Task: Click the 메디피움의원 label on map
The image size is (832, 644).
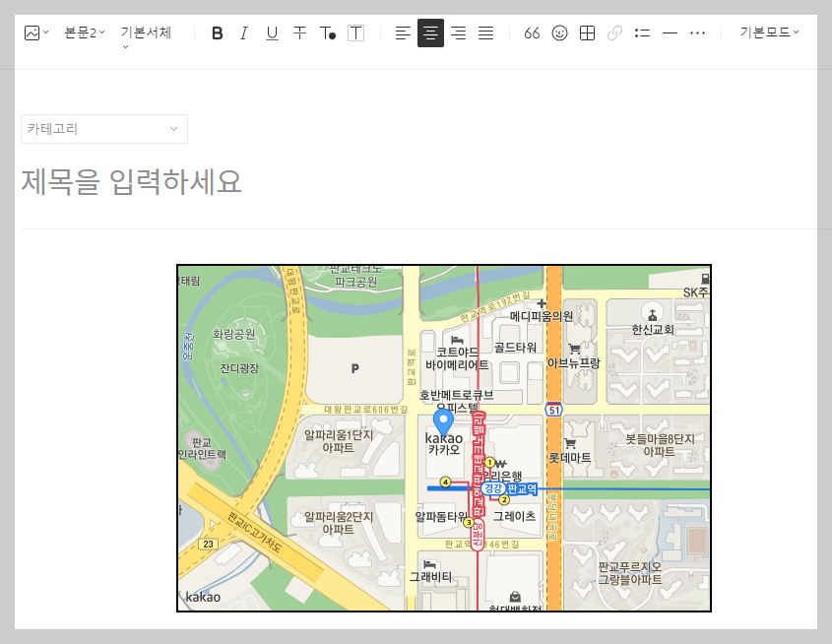Action: pos(542,316)
